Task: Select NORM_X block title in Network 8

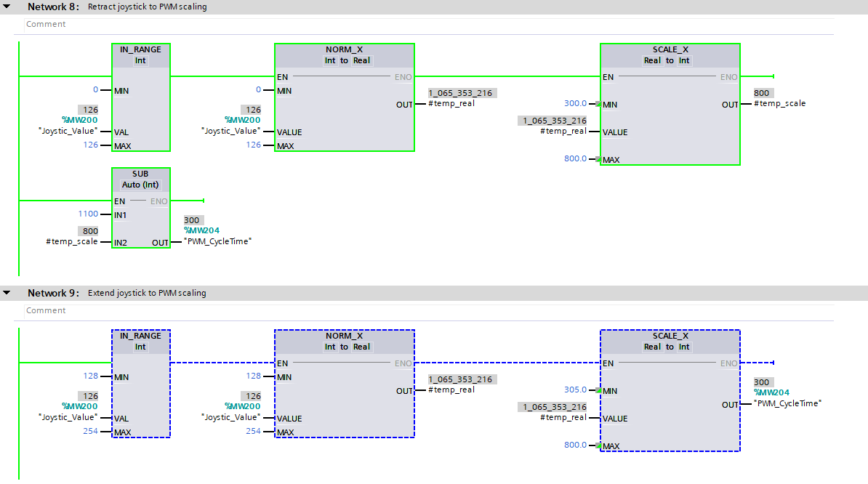Action: pos(344,49)
